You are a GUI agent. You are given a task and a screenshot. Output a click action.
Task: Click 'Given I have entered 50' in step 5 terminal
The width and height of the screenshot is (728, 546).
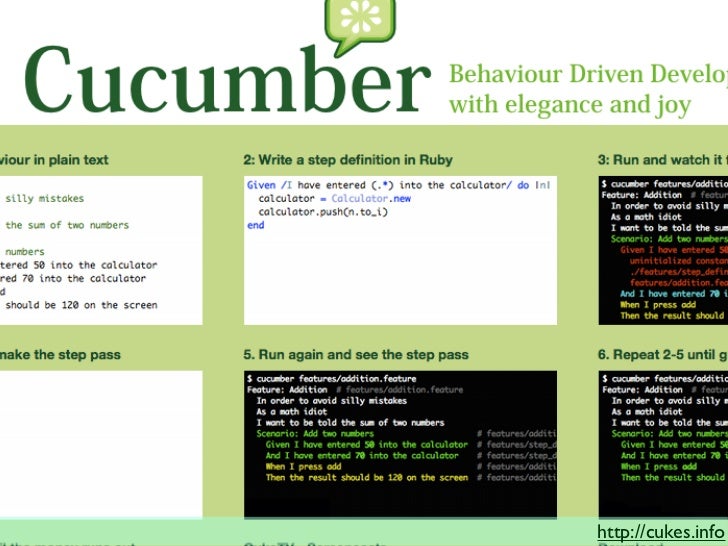click(x=367, y=445)
